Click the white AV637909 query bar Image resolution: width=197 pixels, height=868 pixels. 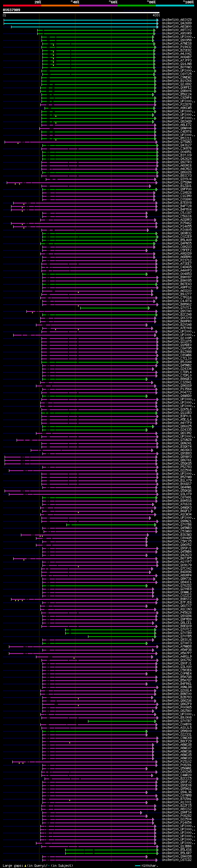[81, 12]
